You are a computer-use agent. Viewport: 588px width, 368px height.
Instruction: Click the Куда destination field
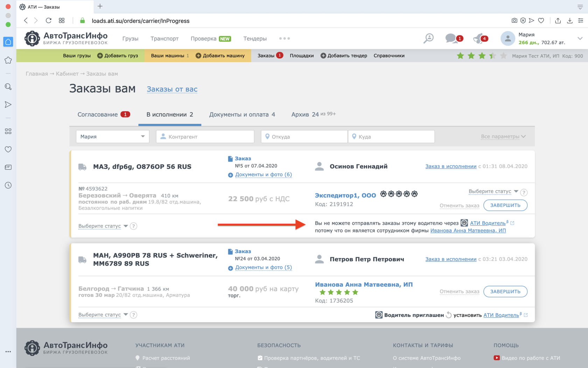click(x=391, y=137)
